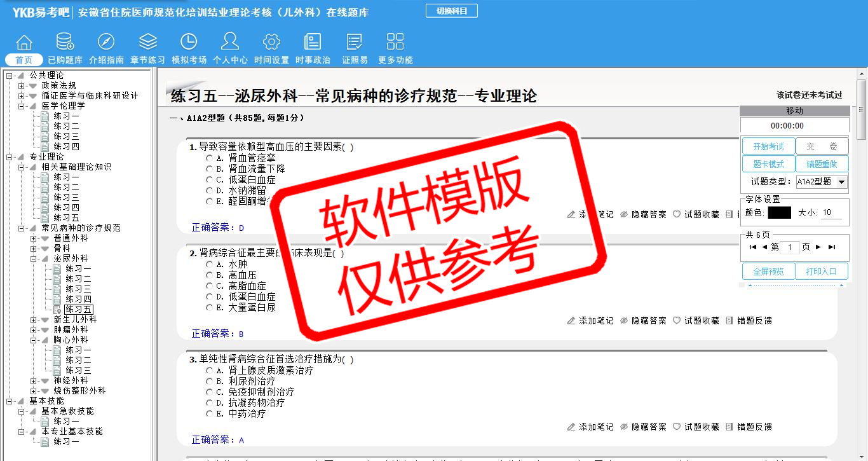Open the 时间设置 gear icon
868x461 pixels.
point(271,43)
